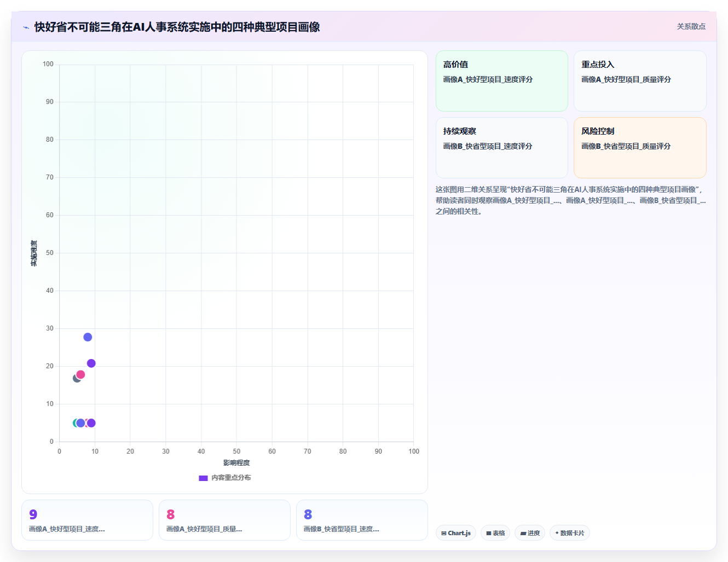Click the lightning icon beside the title
Viewport: 728px width, 562px height.
pyautogui.click(x=26, y=27)
